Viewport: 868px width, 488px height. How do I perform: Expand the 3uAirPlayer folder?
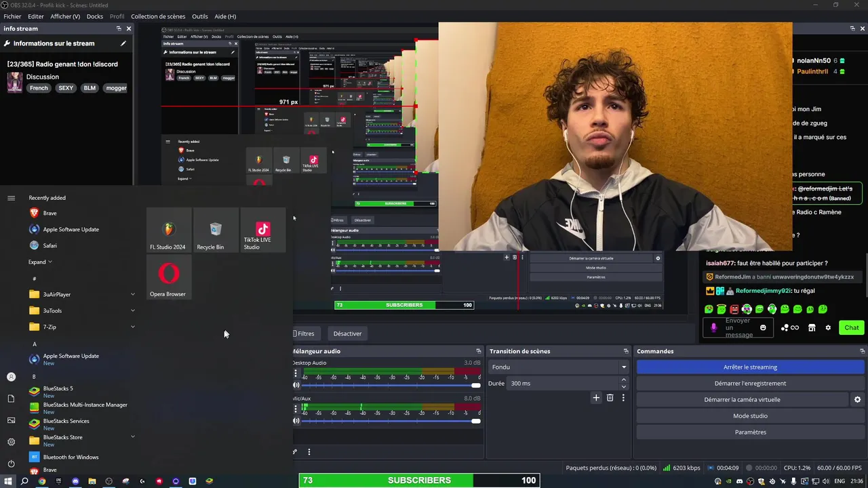click(81, 294)
